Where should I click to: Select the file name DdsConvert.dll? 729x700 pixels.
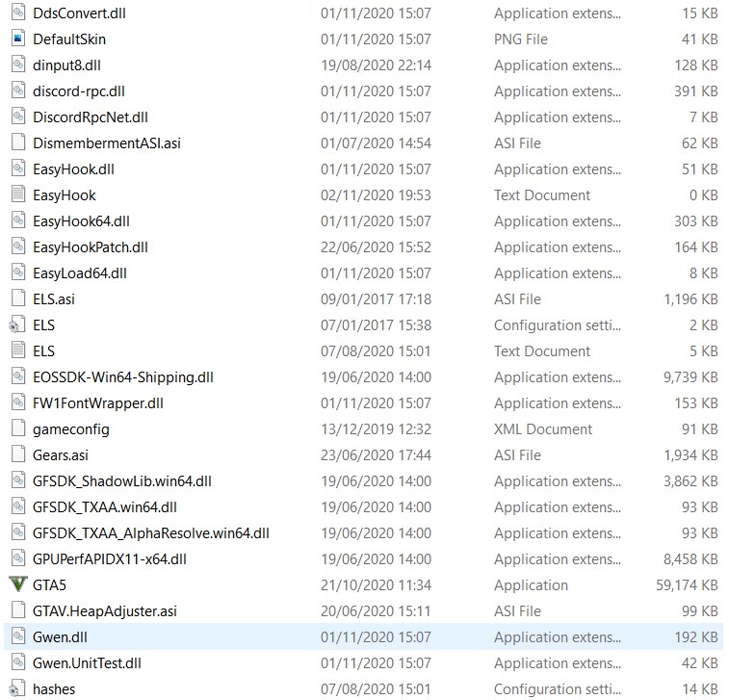[80, 13]
